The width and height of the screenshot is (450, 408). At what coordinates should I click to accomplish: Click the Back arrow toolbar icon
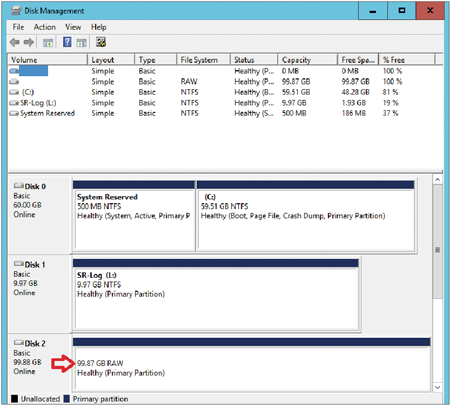click(14, 42)
